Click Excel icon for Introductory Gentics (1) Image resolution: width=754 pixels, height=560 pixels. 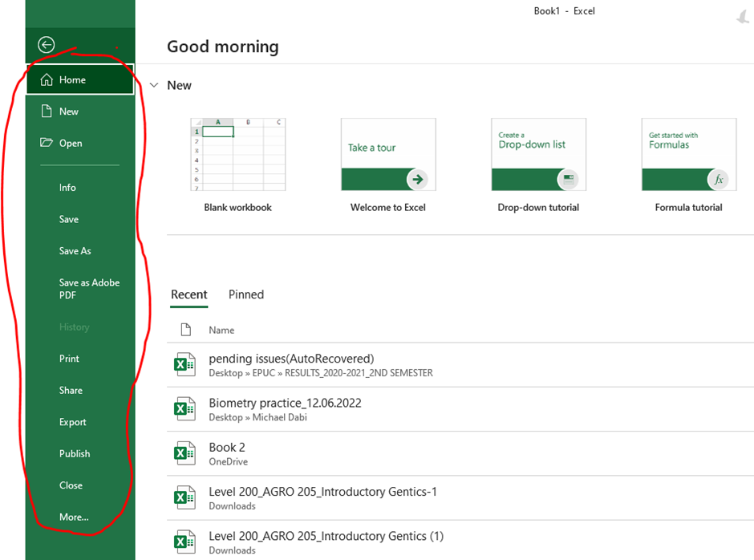(184, 542)
